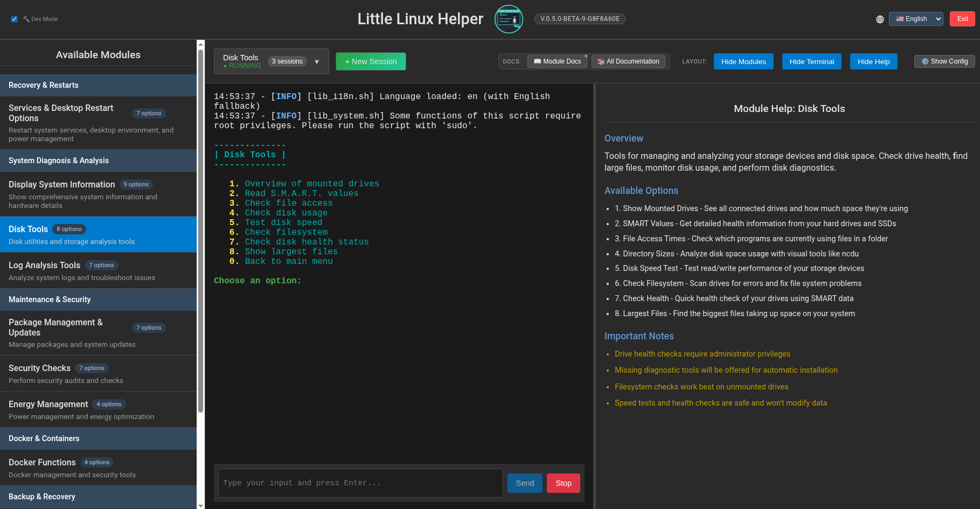The width and height of the screenshot is (980, 509).
Task: Collapse the Recovery & Restarts category
Action: pos(98,85)
